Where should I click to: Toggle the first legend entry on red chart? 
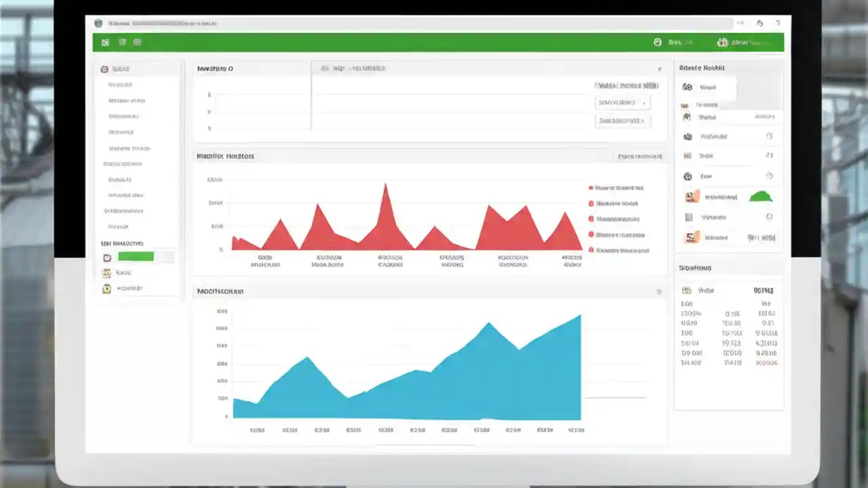point(592,188)
